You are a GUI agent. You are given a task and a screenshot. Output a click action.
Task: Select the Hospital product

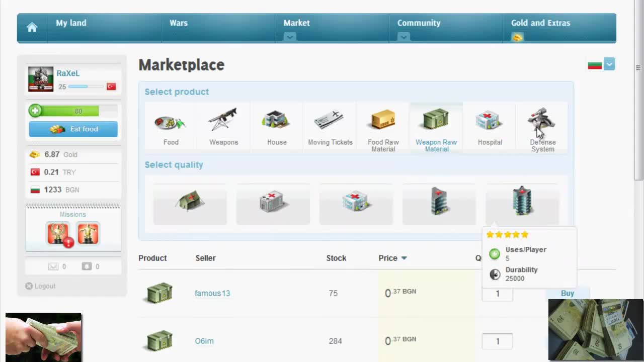[490, 127]
